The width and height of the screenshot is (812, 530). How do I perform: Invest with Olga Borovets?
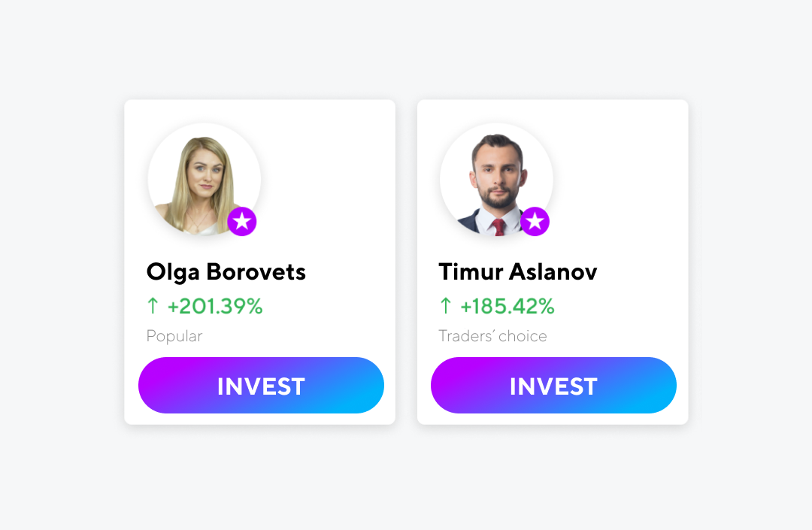pyautogui.click(x=261, y=385)
